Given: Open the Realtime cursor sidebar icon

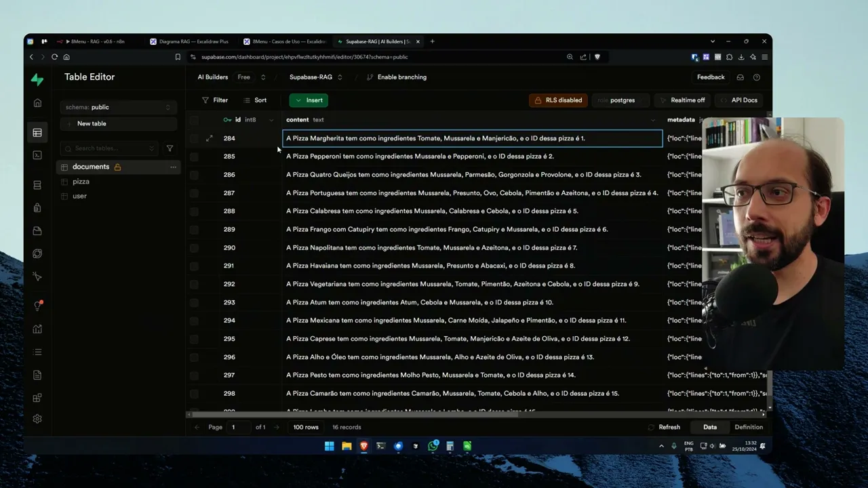Looking at the screenshot, I should [x=37, y=277].
